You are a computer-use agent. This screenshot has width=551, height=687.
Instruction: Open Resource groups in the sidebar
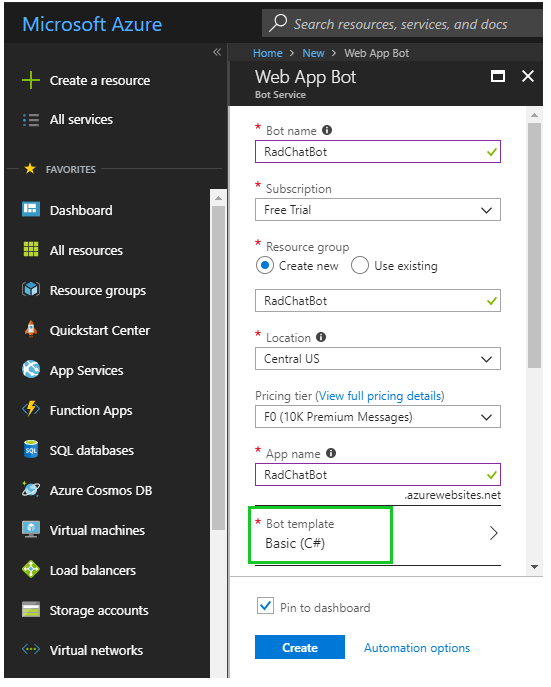click(x=98, y=290)
